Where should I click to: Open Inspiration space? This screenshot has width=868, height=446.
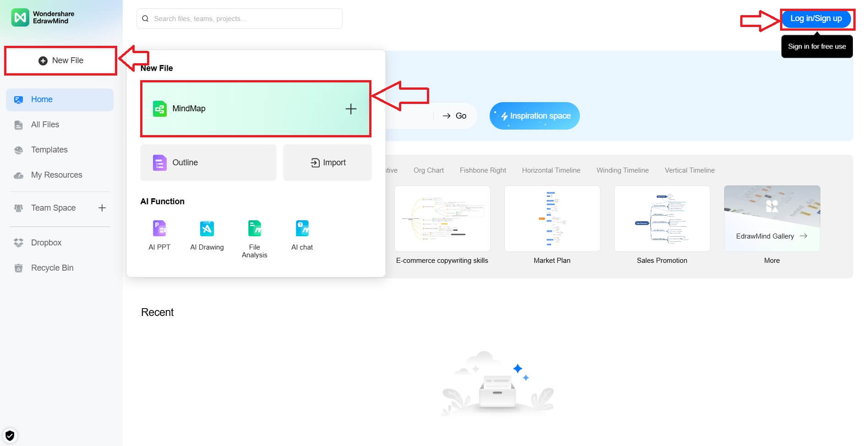pyautogui.click(x=535, y=116)
